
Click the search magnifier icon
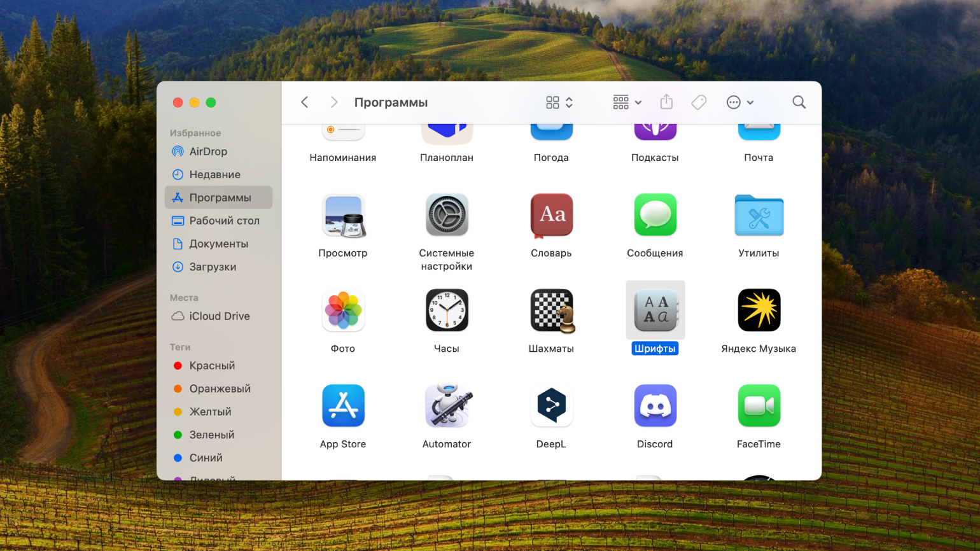pos(799,102)
